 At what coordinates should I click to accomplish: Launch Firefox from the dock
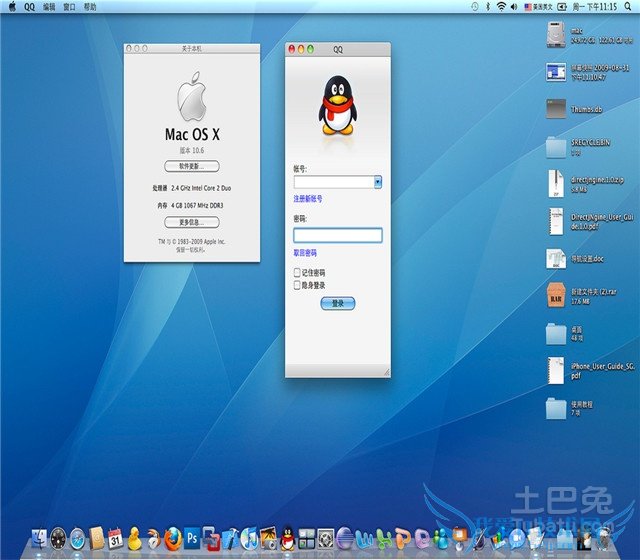[x=170, y=538]
